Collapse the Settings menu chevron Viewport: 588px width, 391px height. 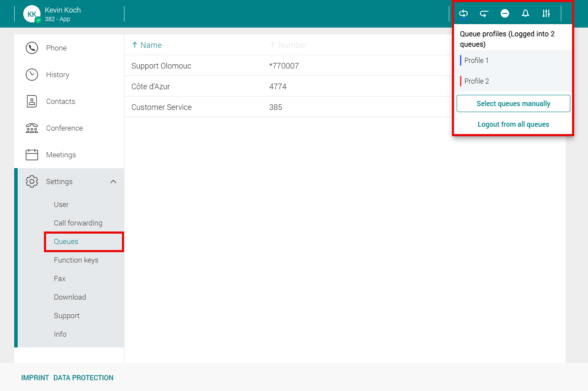(113, 181)
